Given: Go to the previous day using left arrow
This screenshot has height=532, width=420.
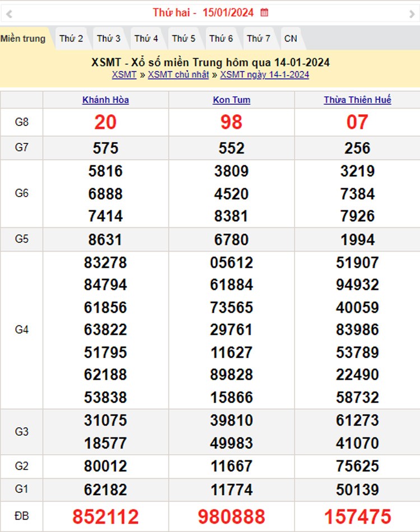Looking at the screenshot, I should 8,13.
